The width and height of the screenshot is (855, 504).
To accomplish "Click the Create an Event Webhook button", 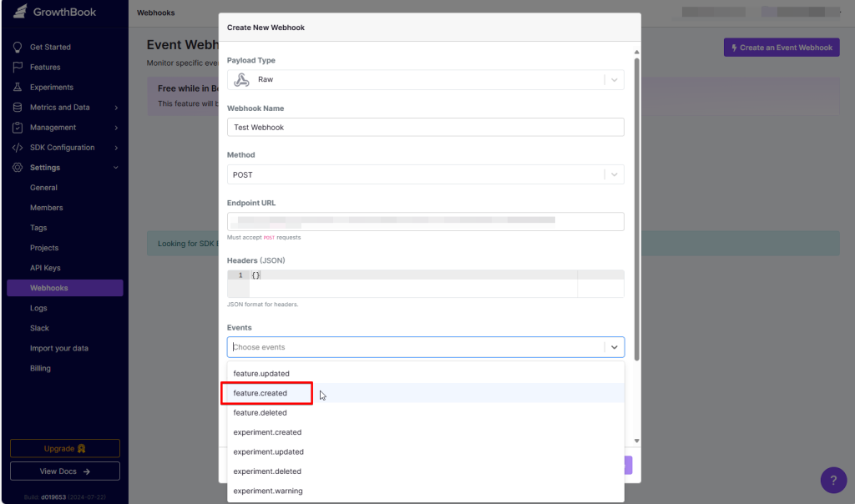I will [x=781, y=48].
